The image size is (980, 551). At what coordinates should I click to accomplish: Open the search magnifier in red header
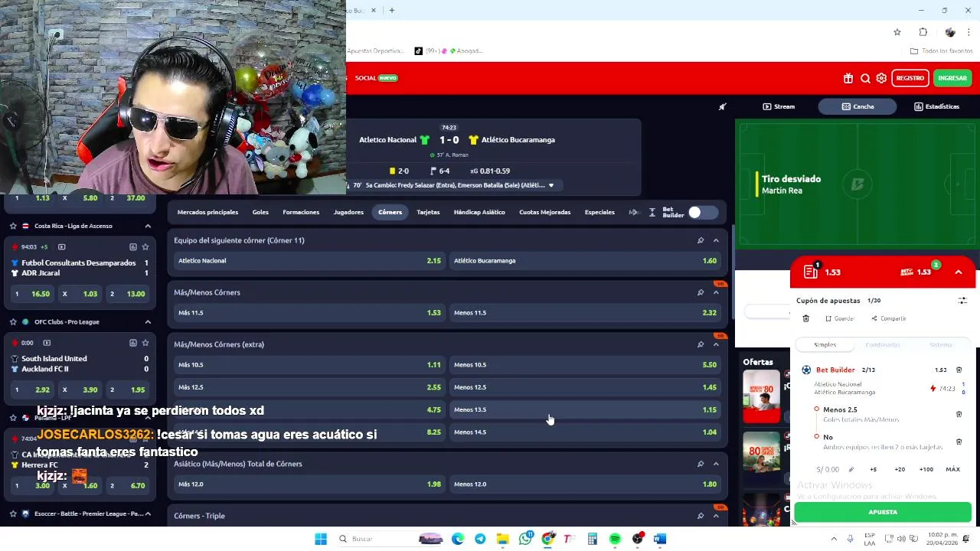(x=865, y=78)
